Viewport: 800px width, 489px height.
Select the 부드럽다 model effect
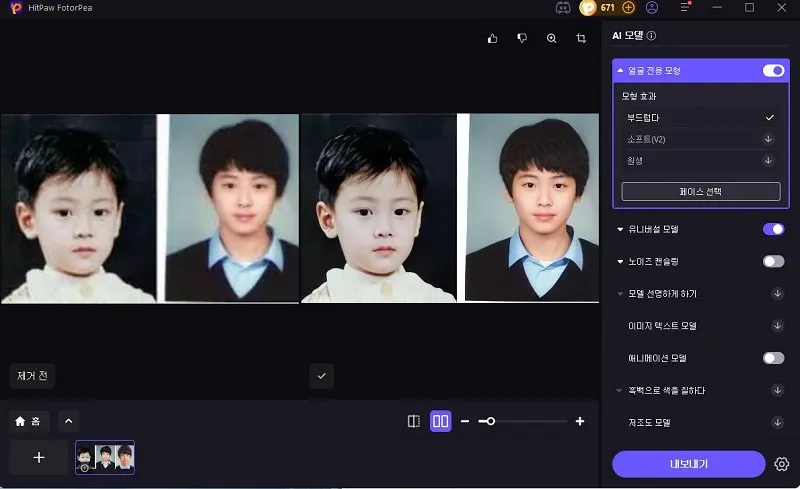[700, 117]
